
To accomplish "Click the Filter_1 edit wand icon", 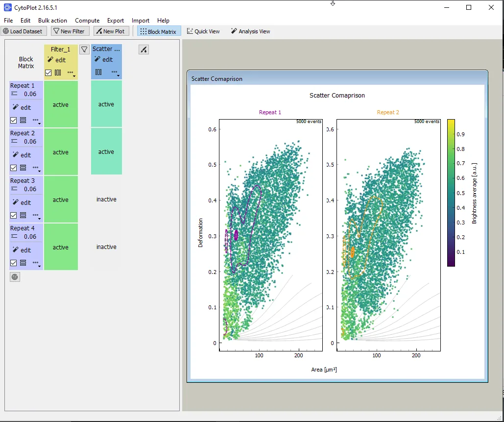I will [50, 59].
